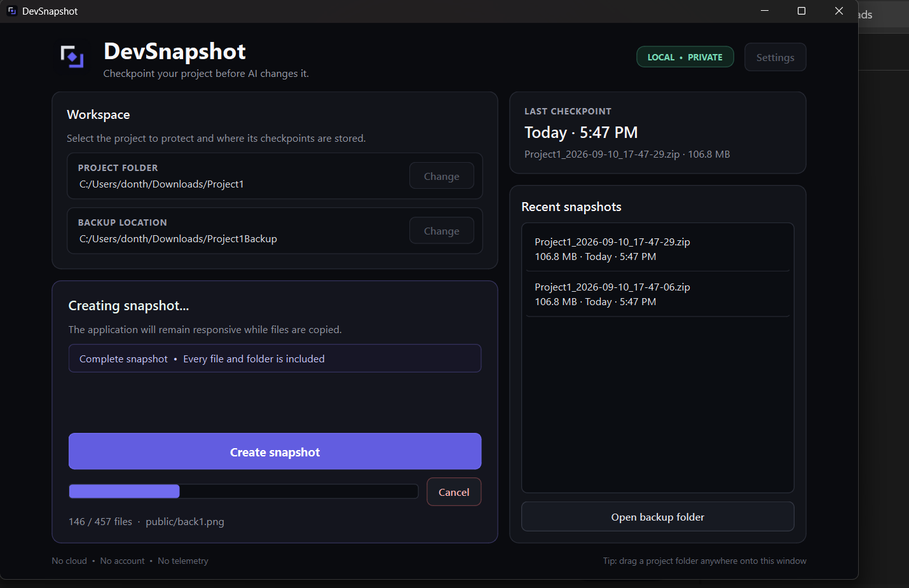Click the drag a project folder tip text

click(704, 561)
